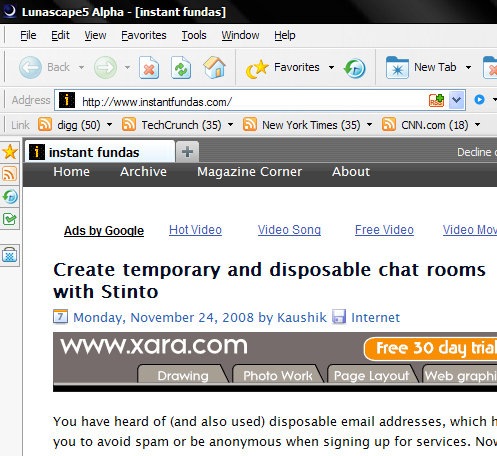Click the calendar icon beside post date
This screenshot has height=456, width=497.
coord(60,317)
